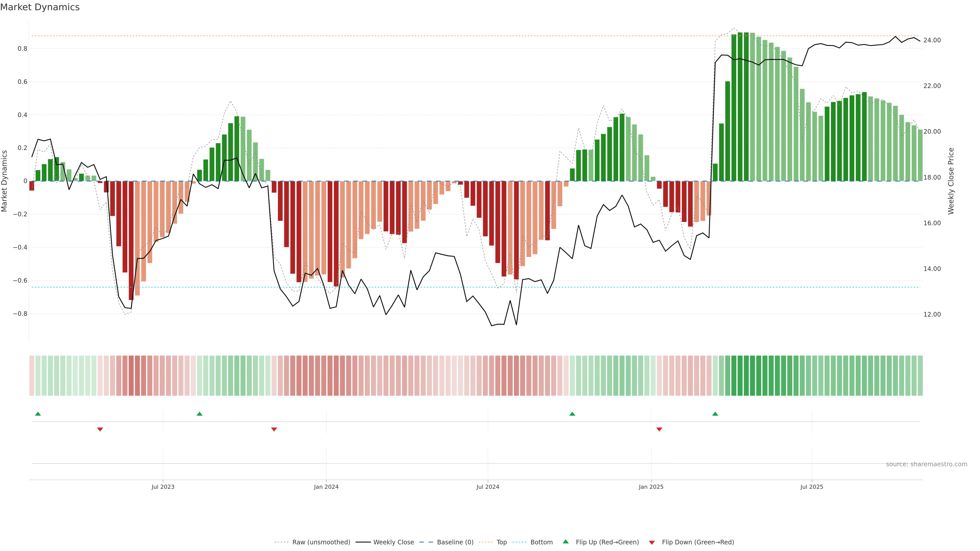Click the Weekly Close Price axis title
980x551 pixels.
click(951, 181)
